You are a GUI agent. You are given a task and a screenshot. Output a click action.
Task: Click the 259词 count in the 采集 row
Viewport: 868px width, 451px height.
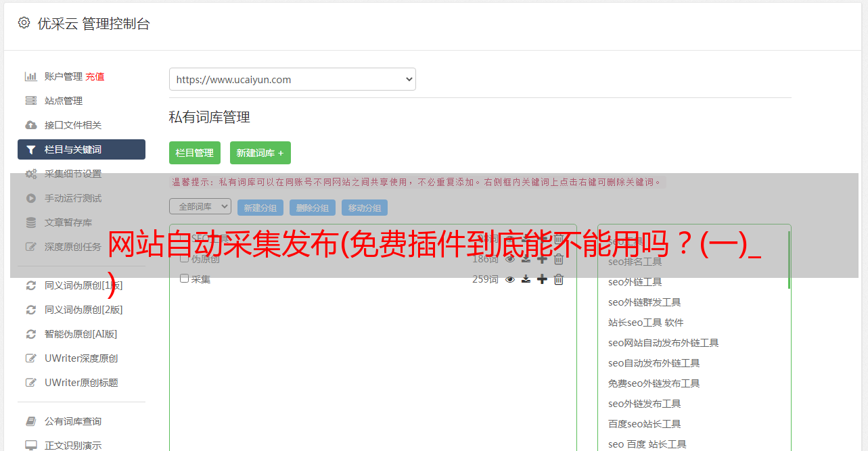coord(485,279)
